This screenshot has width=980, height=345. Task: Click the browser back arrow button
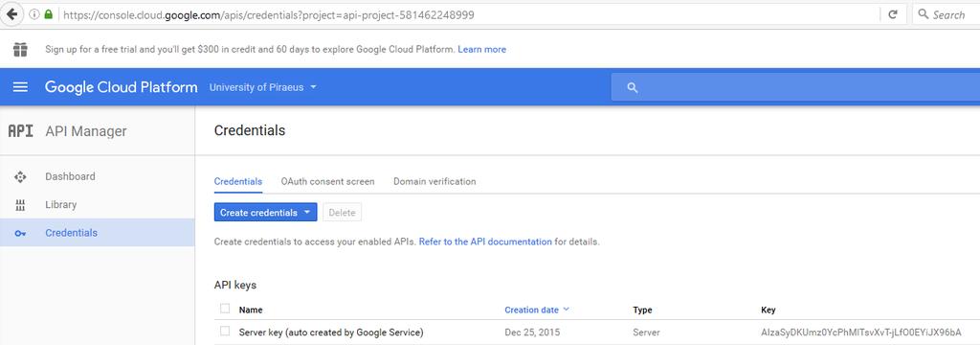click(x=11, y=13)
